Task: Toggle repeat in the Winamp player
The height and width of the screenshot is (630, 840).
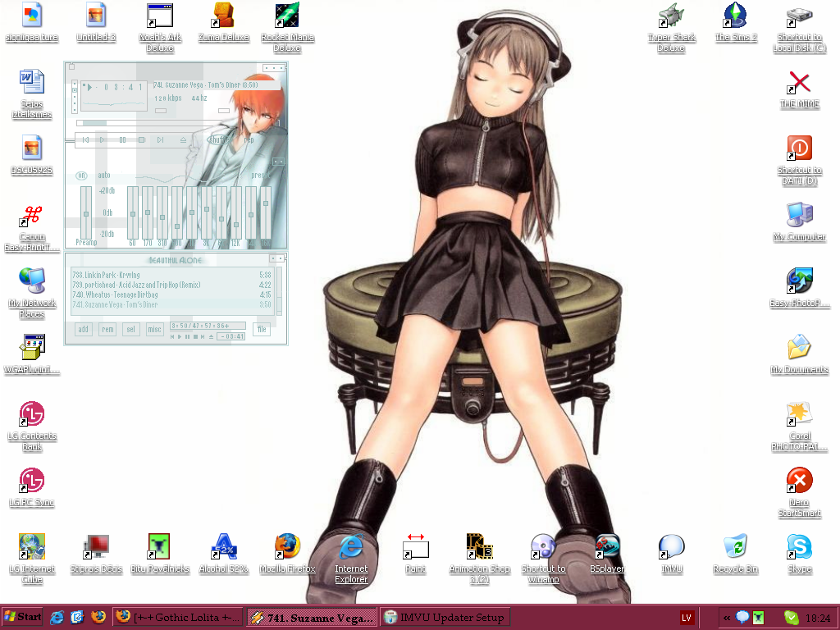Action: (249, 139)
